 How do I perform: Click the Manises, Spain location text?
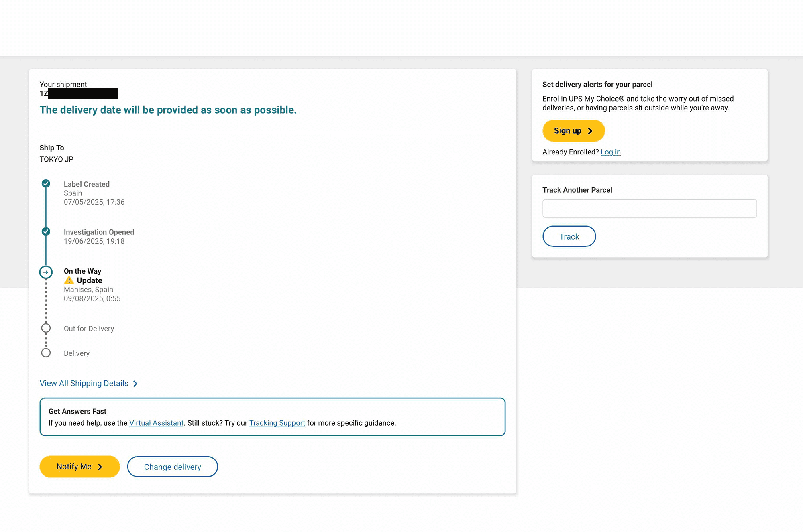[88, 289]
